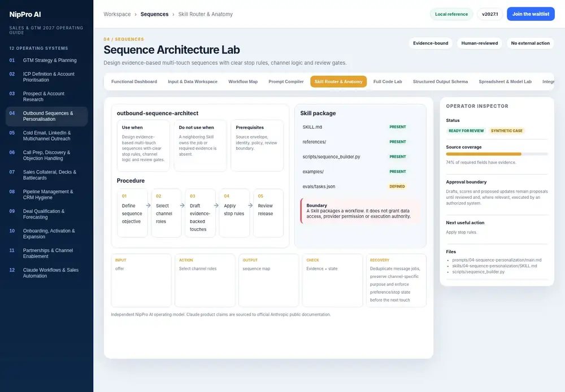This screenshot has height=392, width=565.
Task: Open Spreadsheet & Model Lab tab
Action: 505,81
